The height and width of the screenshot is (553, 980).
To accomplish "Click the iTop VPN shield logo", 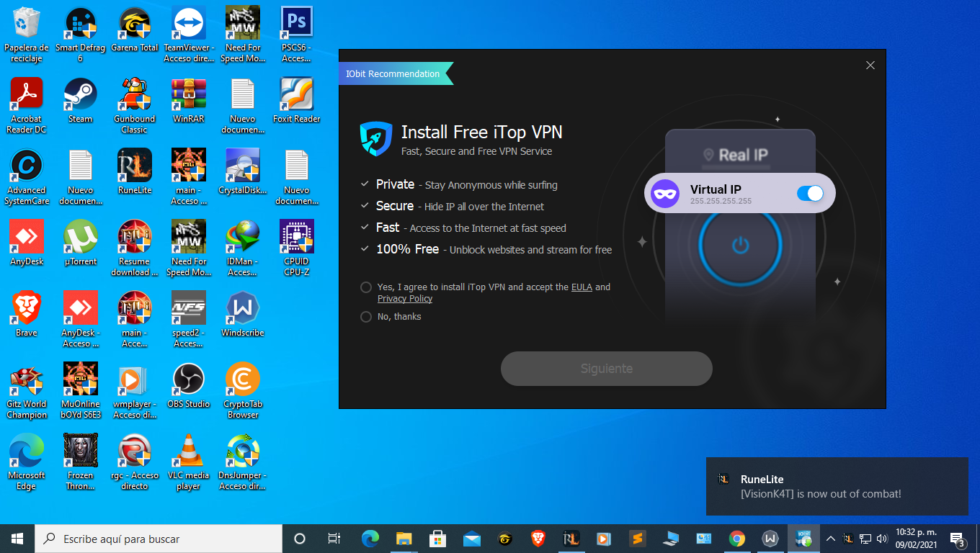I will [376, 139].
